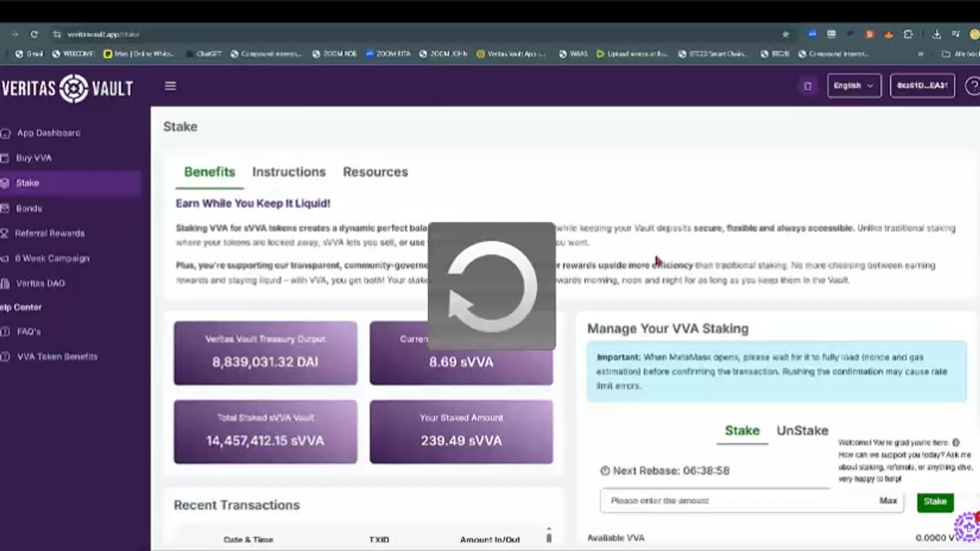Click the site info icon in address bar
The width and height of the screenshot is (980, 551).
tap(57, 34)
